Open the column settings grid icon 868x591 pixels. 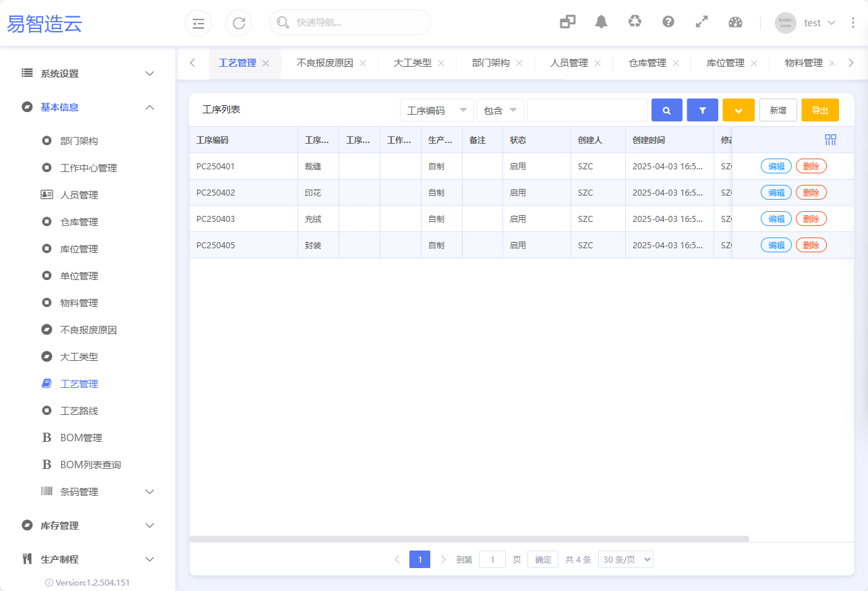tap(830, 140)
